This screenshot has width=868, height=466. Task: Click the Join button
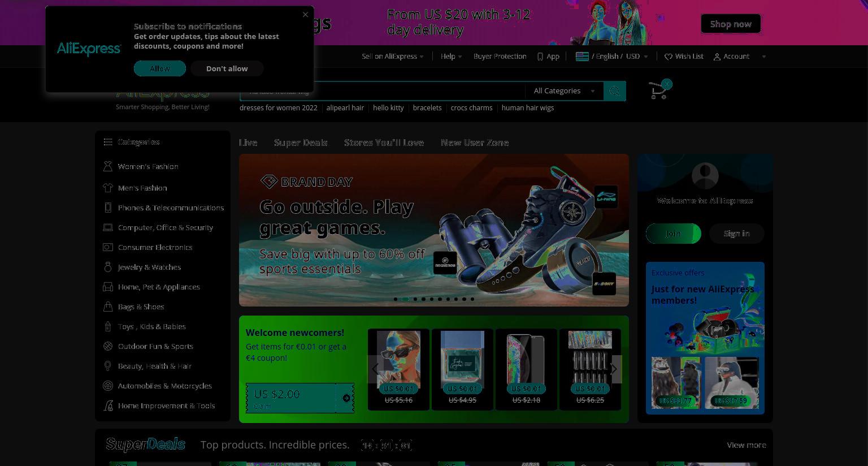click(x=674, y=234)
